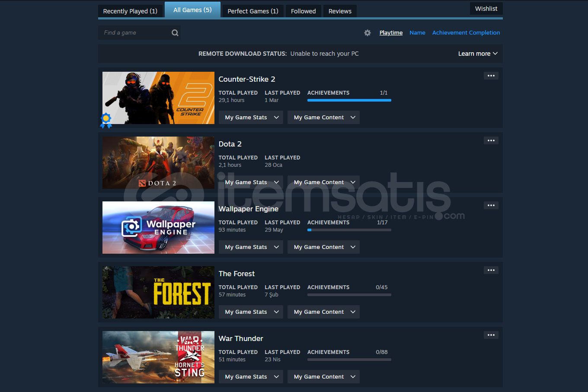Click the "51 minutes" playtime value
This screenshot has height=392, width=588.
tap(232, 360)
